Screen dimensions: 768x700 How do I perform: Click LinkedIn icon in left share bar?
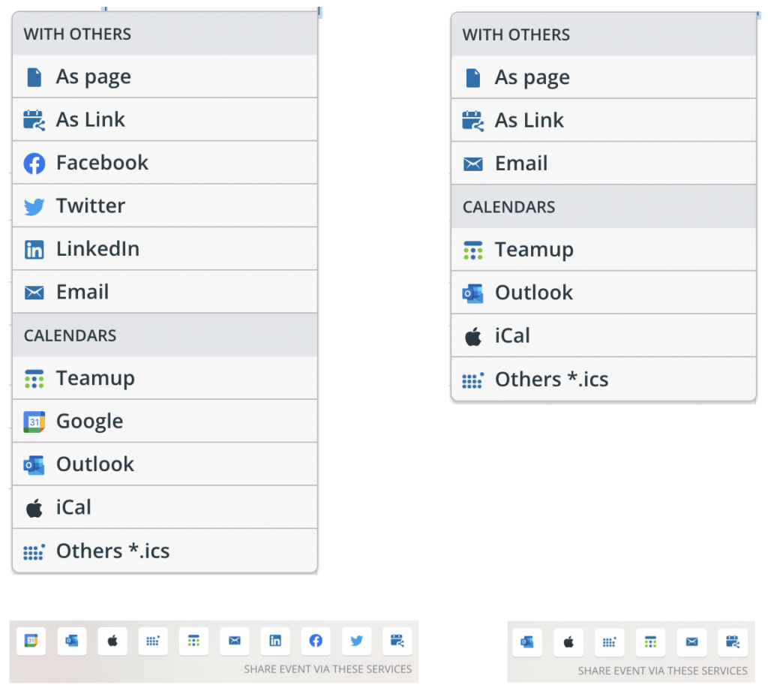[275, 641]
